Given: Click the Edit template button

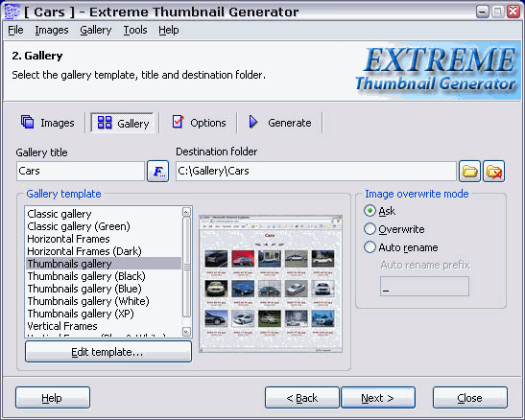Looking at the screenshot, I should tap(108, 352).
